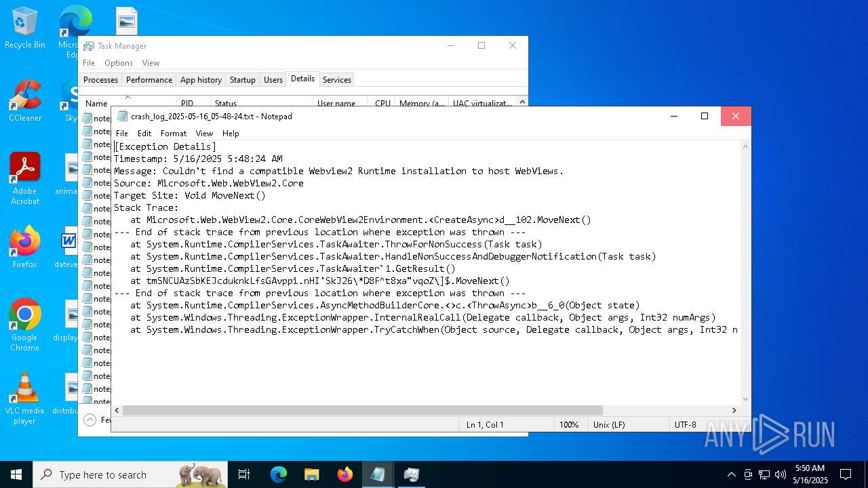Switch to Task Manager App history tab
Screen dimensions: 868x488
tap(201, 80)
